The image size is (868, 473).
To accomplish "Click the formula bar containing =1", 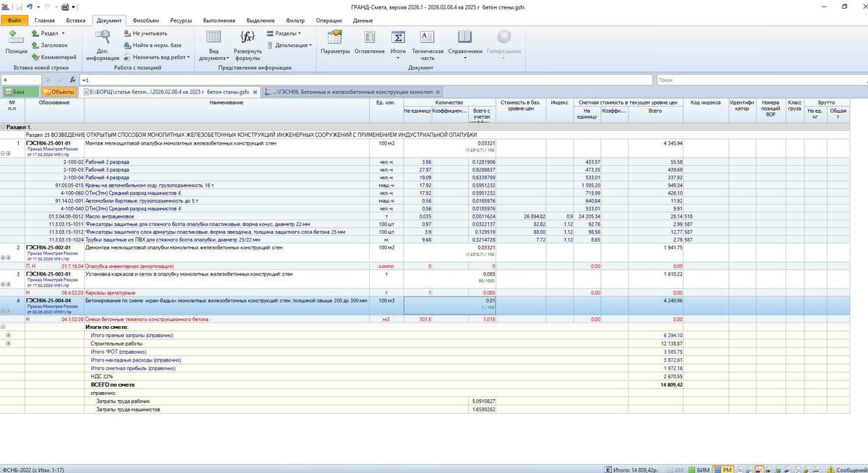I will (x=365, y=80).
